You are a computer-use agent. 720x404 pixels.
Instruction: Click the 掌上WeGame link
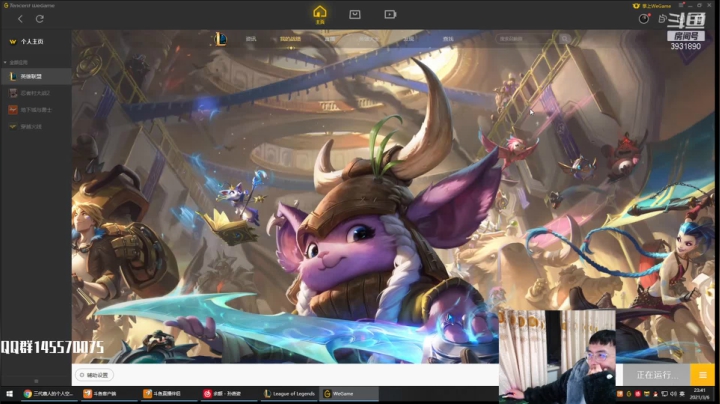tap(652, 6)
